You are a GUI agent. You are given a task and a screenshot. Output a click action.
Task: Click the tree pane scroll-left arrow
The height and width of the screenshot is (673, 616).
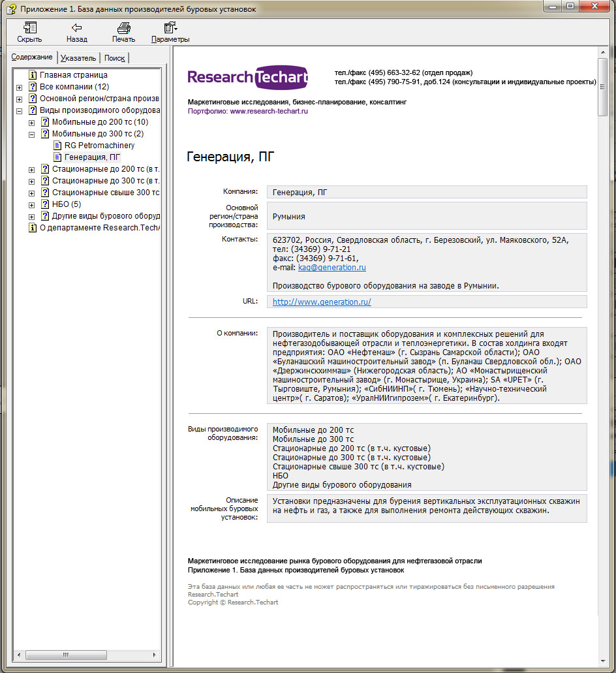18,655
